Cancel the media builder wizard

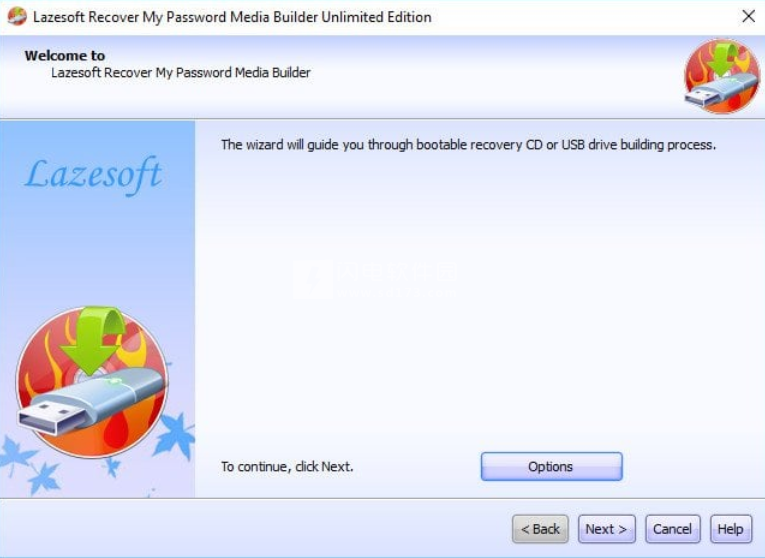(672, 529)
